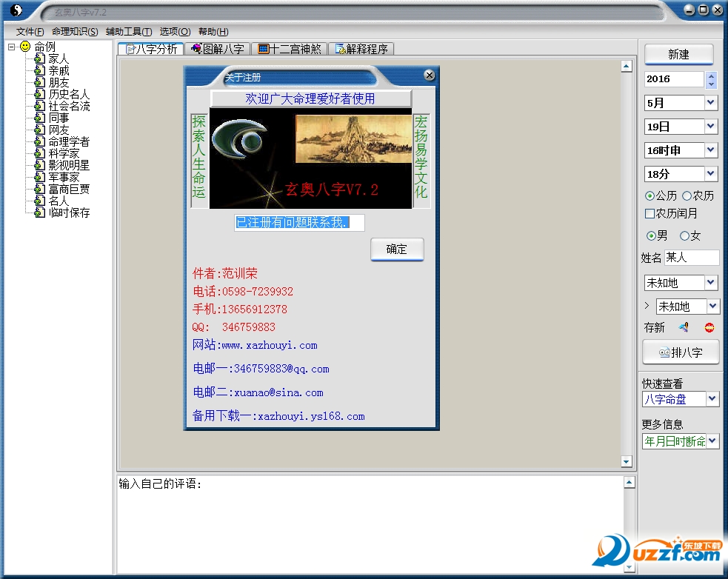The width and height of the screenshot is (728, 579).
Task: Select the 男 gender option
Action: tap(651, 236)
